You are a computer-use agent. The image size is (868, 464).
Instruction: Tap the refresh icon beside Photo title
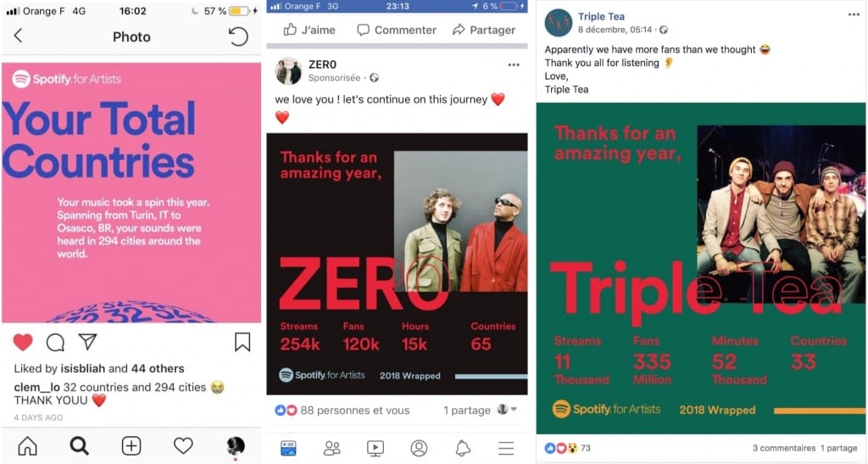(238, 36)
